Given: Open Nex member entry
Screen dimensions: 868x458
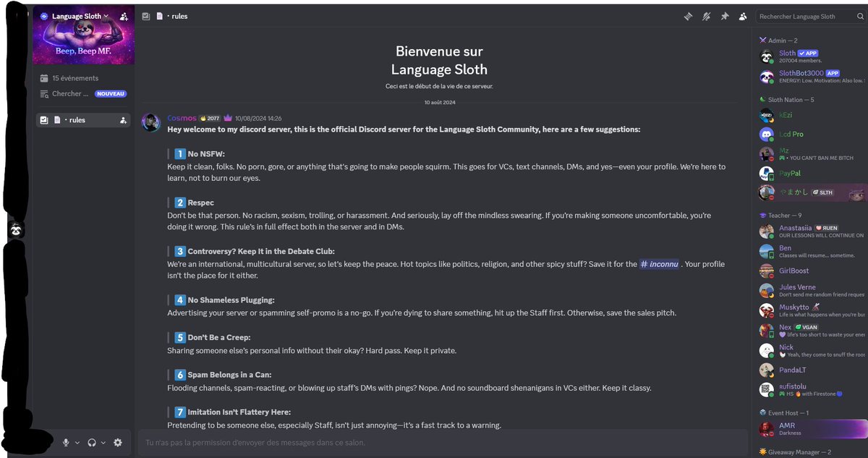Looking at the screenshot, I should [x=811, y=331].
